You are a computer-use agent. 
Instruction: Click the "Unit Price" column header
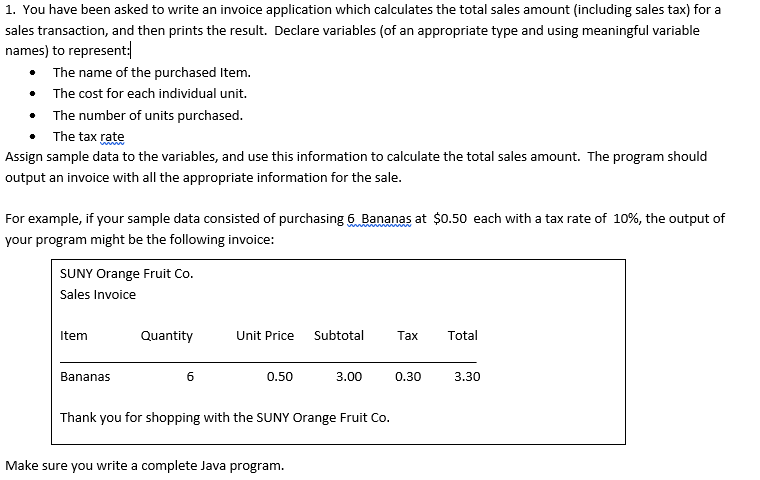click(x=265, y=336)
